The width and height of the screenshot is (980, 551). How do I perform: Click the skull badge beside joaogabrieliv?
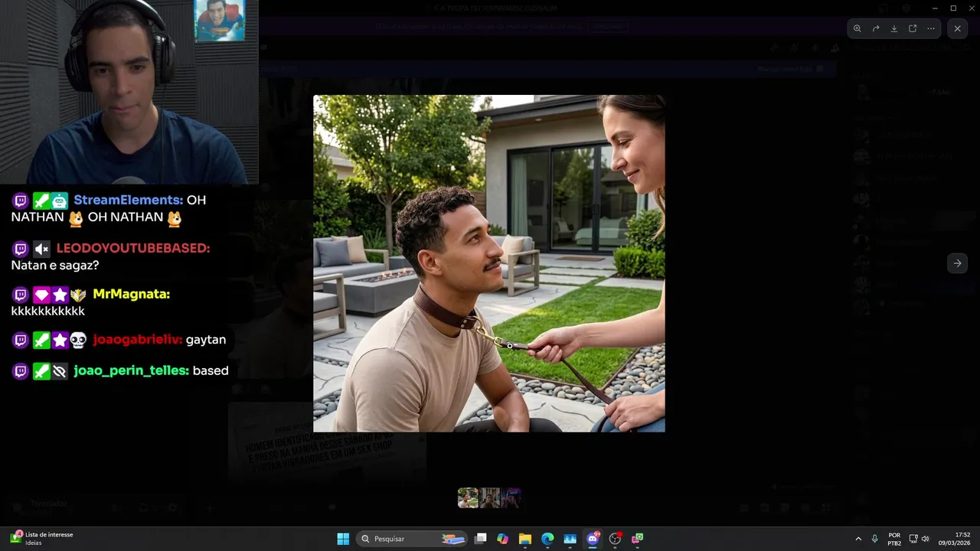click(x=78, y=341)
